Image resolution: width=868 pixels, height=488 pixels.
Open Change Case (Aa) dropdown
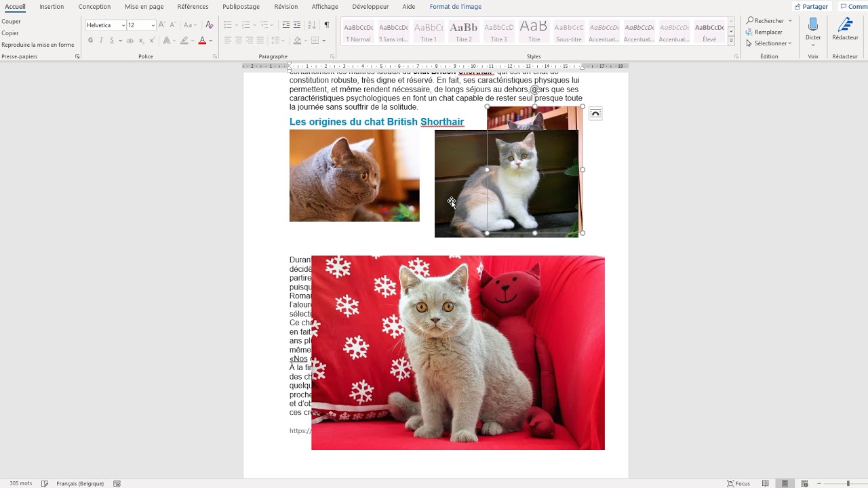pos(191,25)
